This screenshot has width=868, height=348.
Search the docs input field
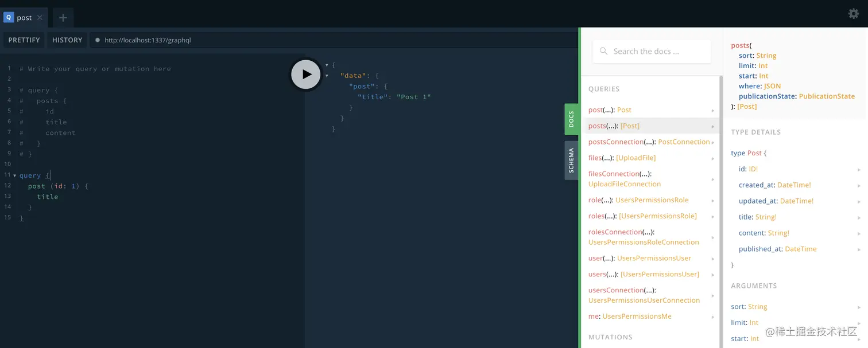(652, 51)
